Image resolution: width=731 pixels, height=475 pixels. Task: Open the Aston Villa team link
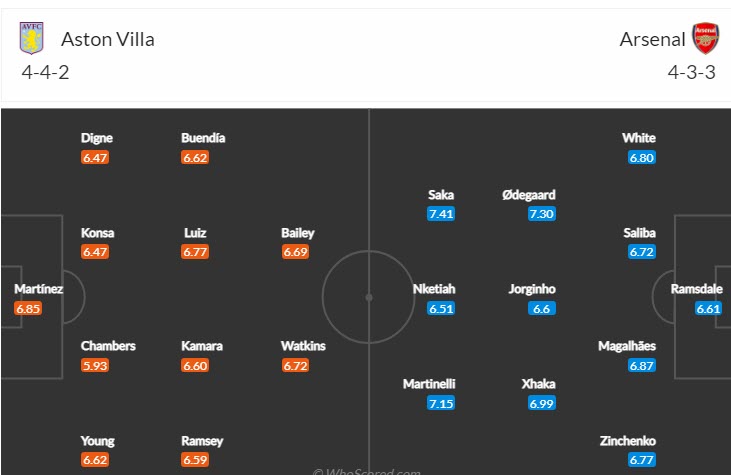pyautogui.click(x=108, y=40)
